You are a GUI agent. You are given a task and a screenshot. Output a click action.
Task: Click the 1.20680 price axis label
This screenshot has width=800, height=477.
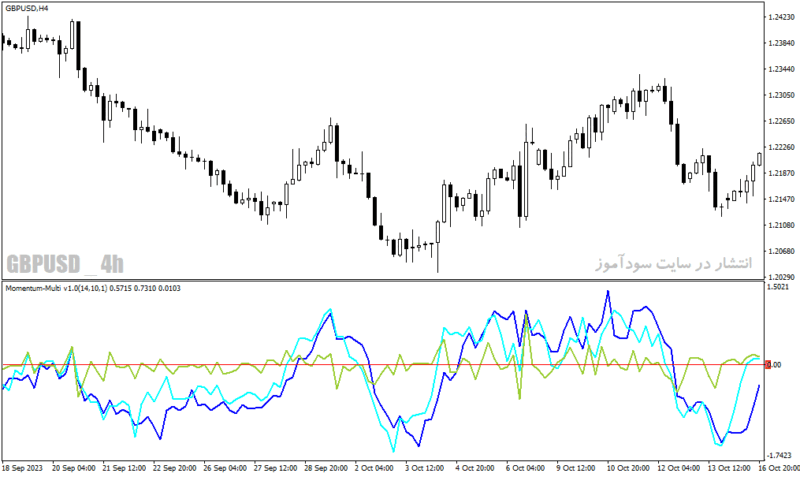coord(782,251)
